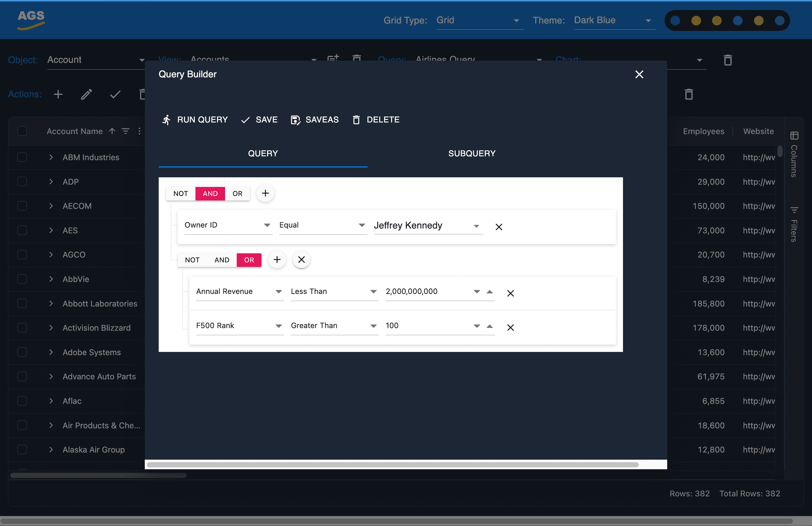Click the sort ascending arrow on Account Name
The image size is (812, 526).
click(x=112, y=131)
